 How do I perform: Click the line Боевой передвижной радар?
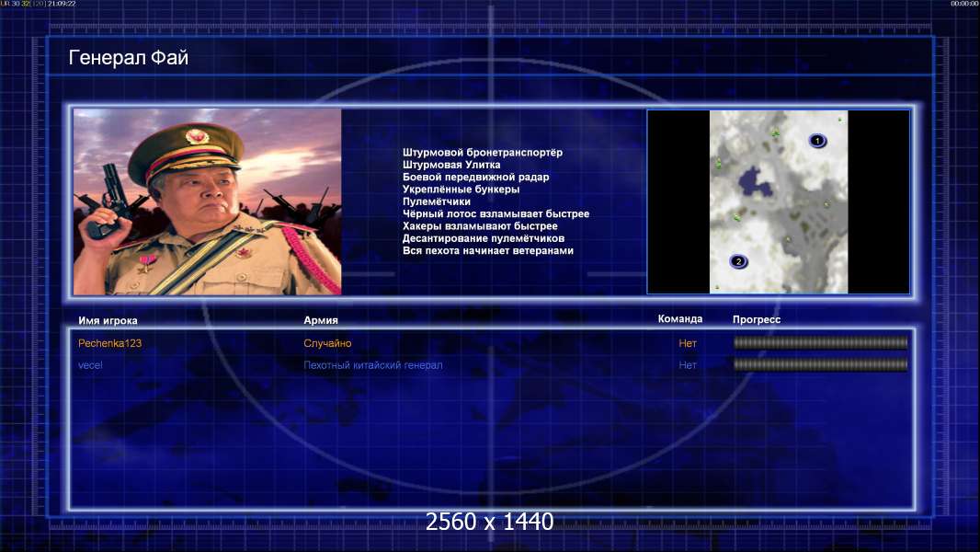[475, 177]
